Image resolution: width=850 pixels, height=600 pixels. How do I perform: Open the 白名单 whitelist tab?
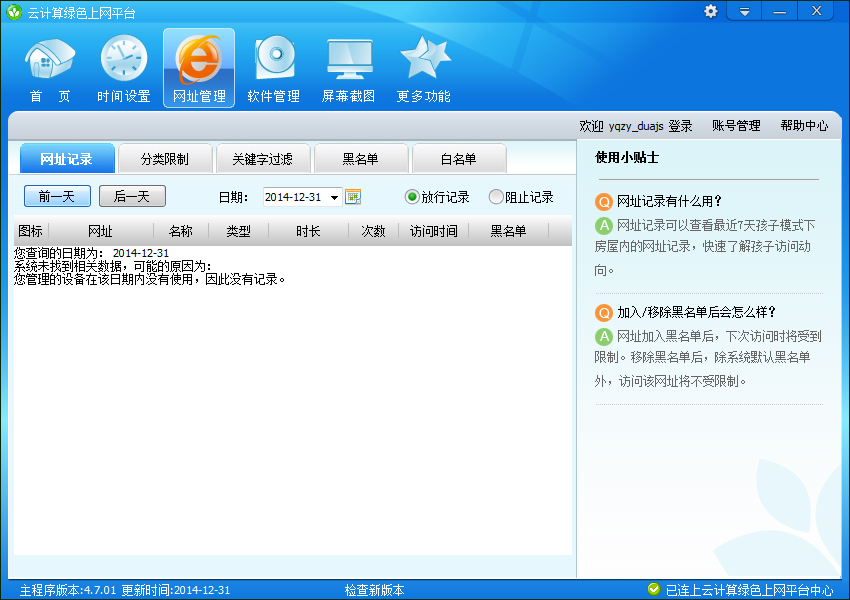458,158
